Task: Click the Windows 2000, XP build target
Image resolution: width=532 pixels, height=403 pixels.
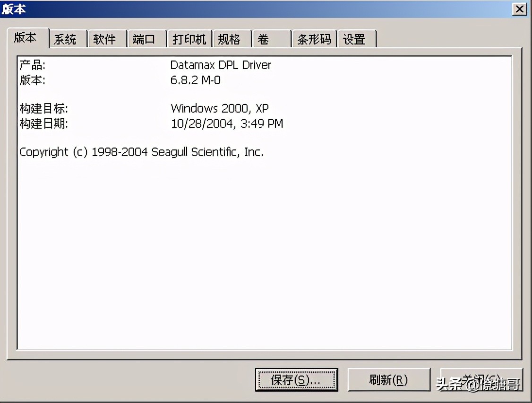Action: coord(220,108)
